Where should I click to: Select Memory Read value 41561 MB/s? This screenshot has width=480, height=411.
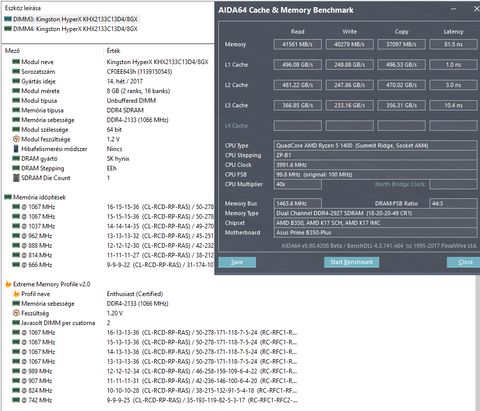(298, 44)
